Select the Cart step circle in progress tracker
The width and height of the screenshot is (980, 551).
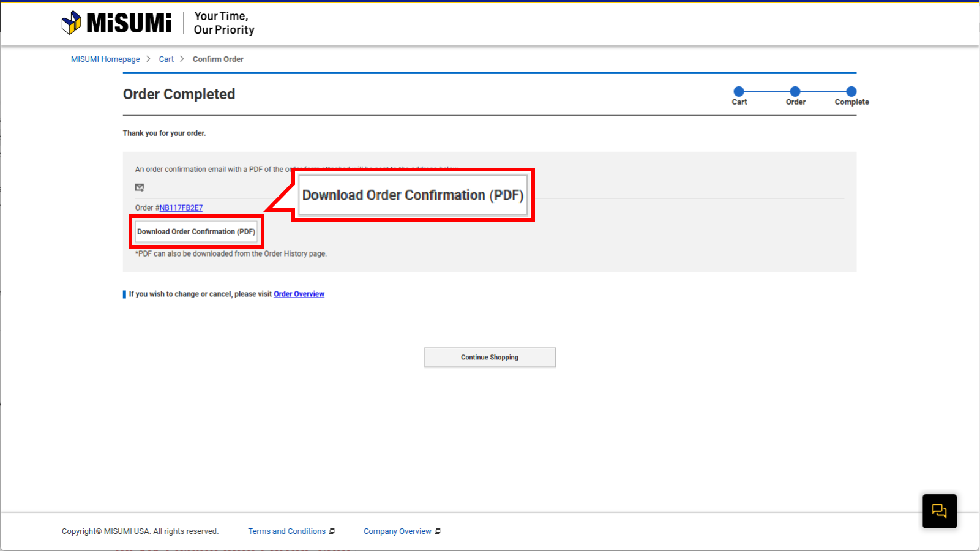point(739,91)
